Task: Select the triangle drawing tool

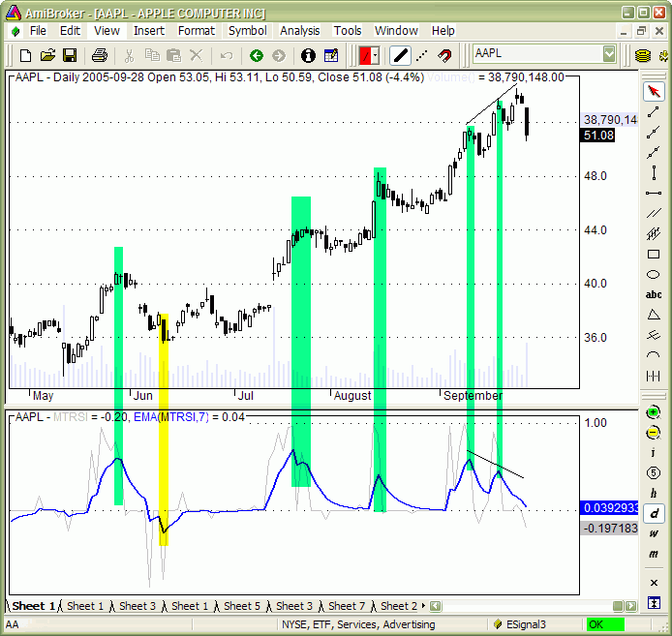Action: coord(654,315)
